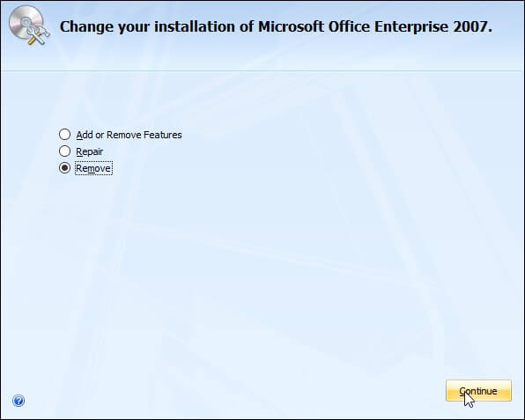This screenshot has height=420, width=525.
Task: Click the 'Change your installation' heading text
Action: coord(148,26)
